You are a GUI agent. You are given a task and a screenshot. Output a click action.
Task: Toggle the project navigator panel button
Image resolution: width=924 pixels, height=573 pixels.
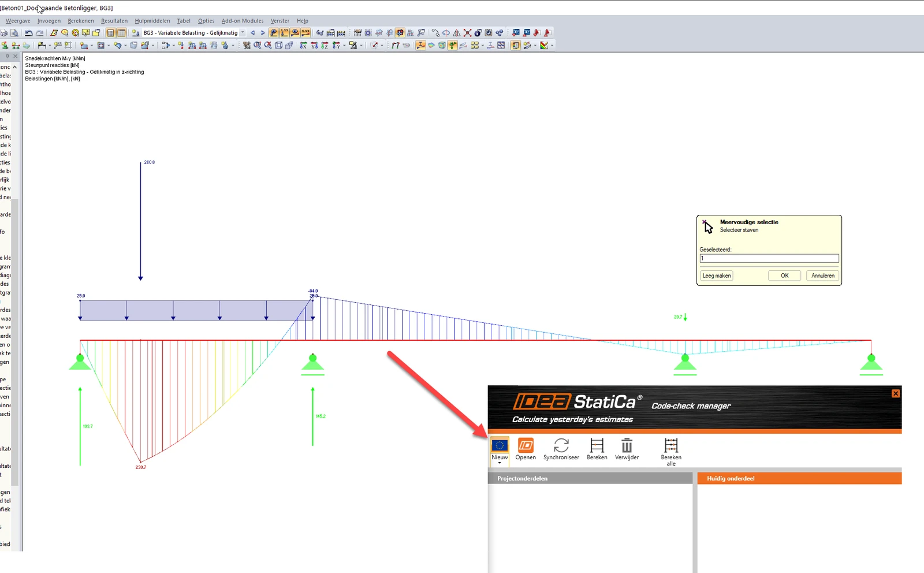110,33
